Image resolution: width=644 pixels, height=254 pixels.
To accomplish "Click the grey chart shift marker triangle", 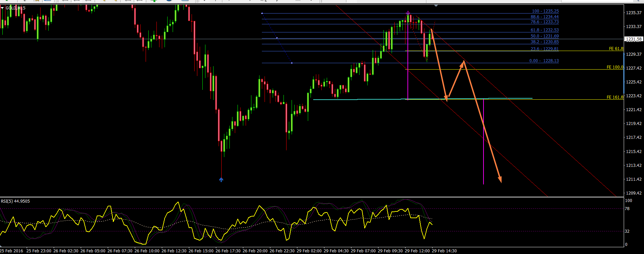I will point(436,5).
